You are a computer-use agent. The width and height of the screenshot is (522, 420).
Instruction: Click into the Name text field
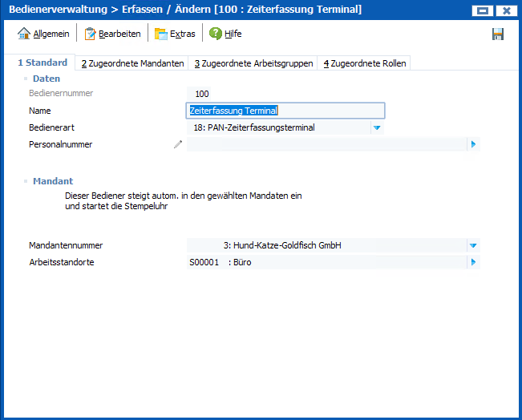(285, 111)
